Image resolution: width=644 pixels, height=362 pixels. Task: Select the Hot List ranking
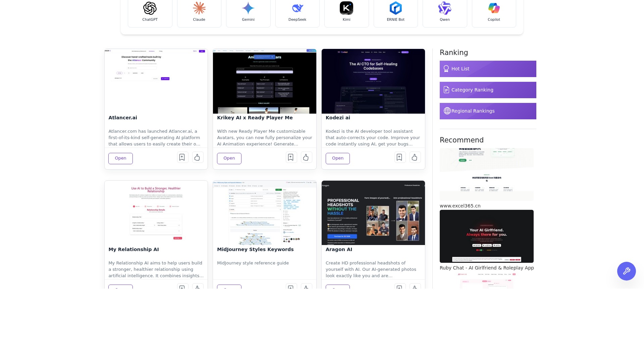(488, 69)
